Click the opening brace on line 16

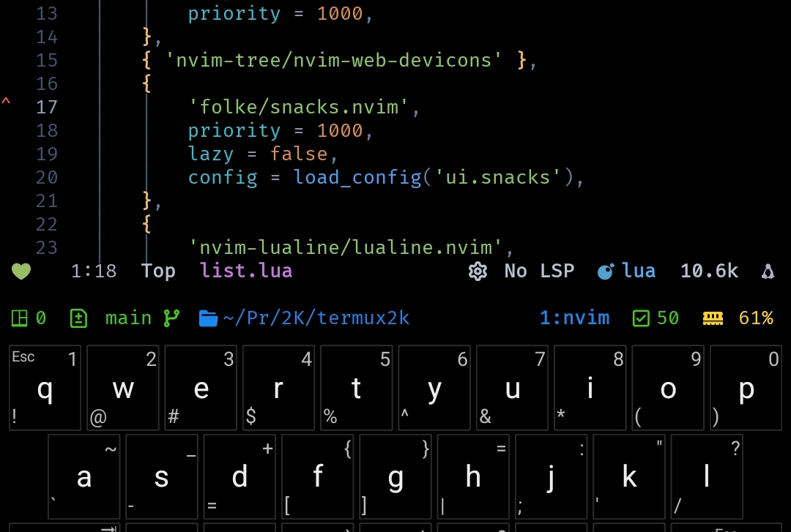coord(146,83)
